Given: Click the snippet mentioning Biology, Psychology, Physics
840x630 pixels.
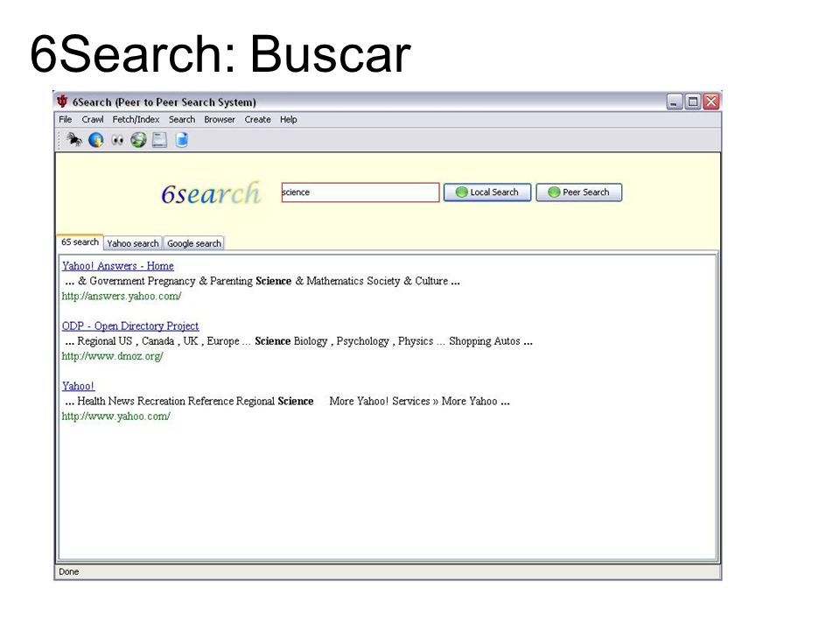Looking at the screenshot, I should (x=298, y=340).
